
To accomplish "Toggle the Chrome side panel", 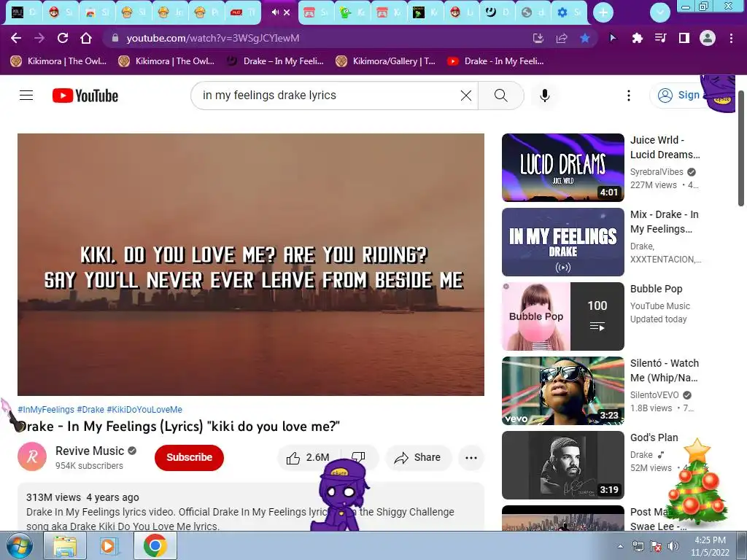I will (684, 38).
